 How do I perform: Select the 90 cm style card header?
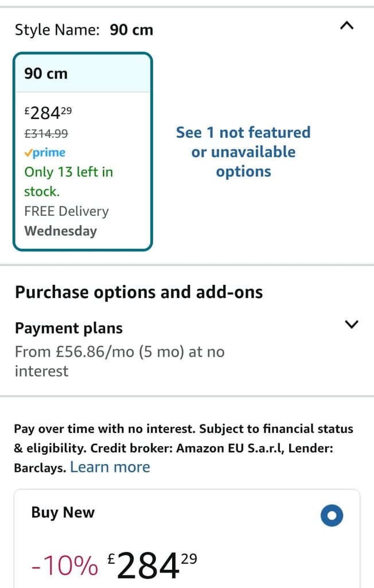click(83, 73)
